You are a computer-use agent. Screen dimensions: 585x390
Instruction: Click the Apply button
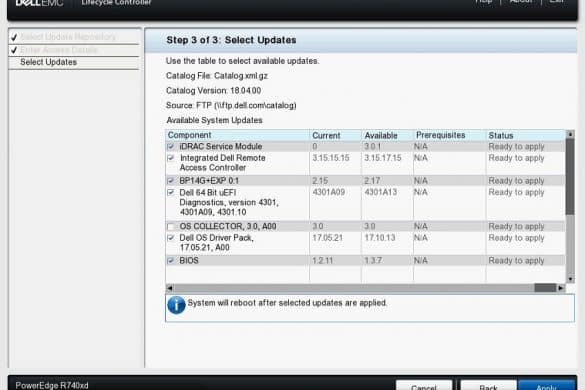(x=547, y=386)
